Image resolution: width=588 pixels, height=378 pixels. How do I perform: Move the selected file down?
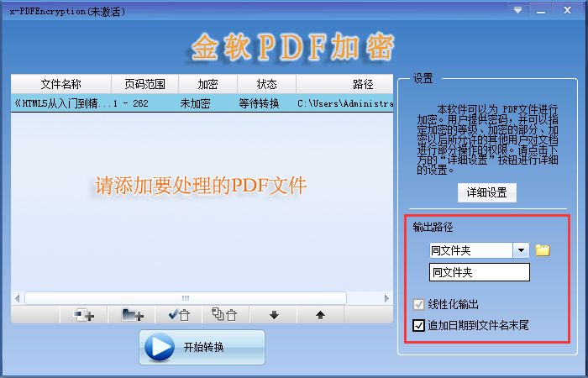pos(274,315)
